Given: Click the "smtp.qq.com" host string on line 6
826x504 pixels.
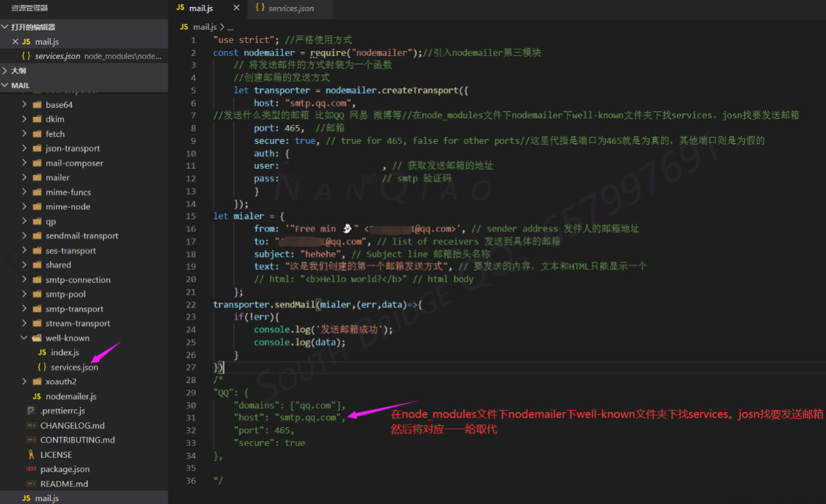Looking at the screenshot, I should click(x=317, y=103).
